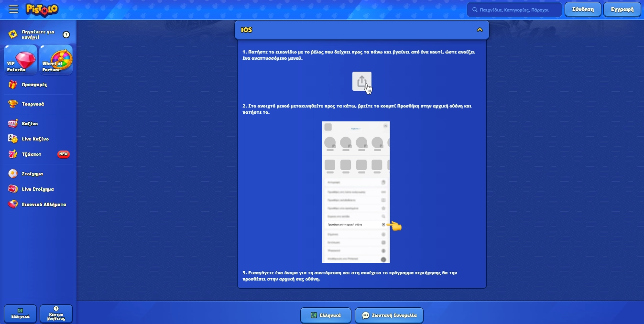Click the Στοίχημα football icon
Viewport: 644px width, 324px height.
[x=13, y=174]
